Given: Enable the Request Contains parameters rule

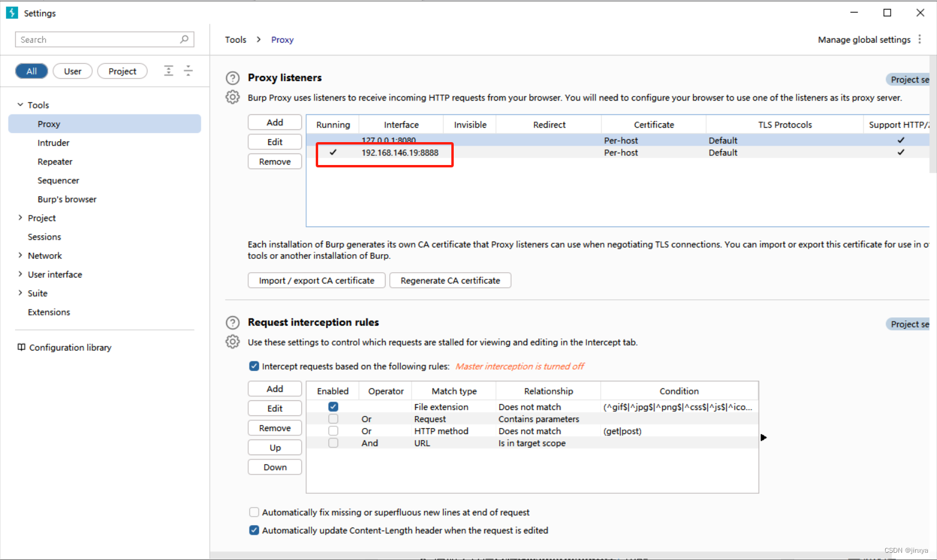Looking at the screenshot, I should tap(333, 419).
